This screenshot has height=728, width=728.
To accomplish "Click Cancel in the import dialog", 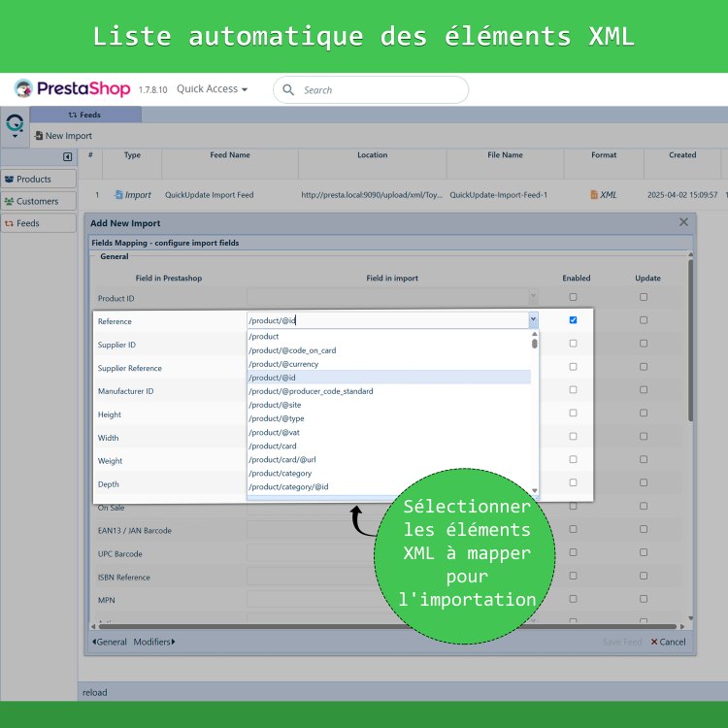I will pyautogui.click(x=668, y=642).
